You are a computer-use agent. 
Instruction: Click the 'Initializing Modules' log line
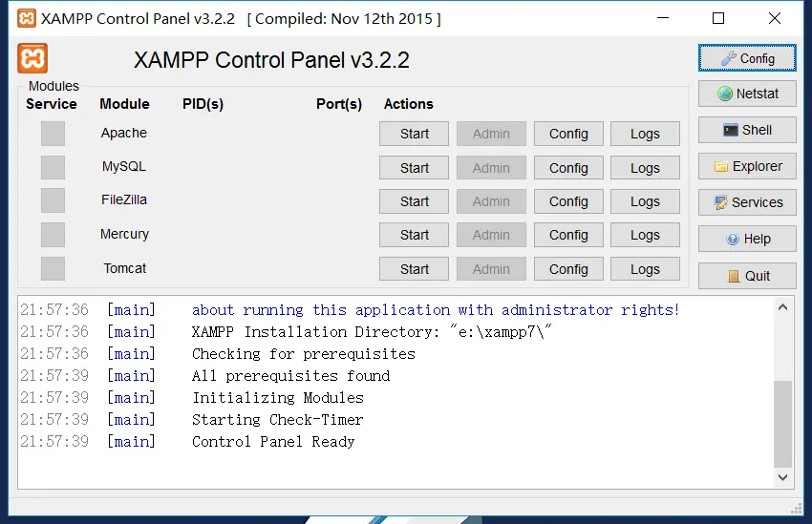click(278, 398)
